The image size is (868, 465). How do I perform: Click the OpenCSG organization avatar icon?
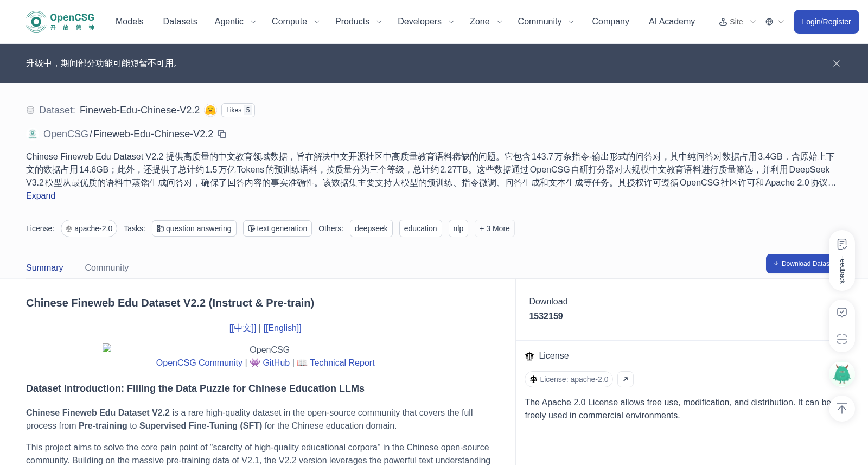[x=33, y=134]
